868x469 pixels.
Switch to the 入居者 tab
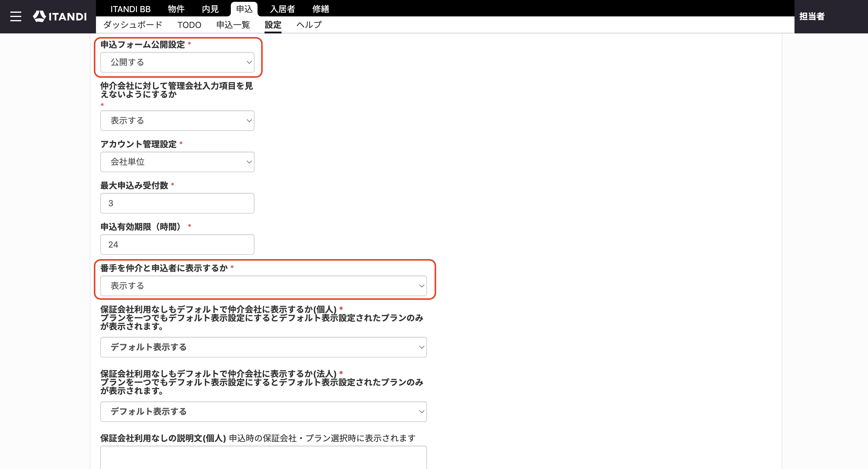pyautogui.click(x=282, y=9)
